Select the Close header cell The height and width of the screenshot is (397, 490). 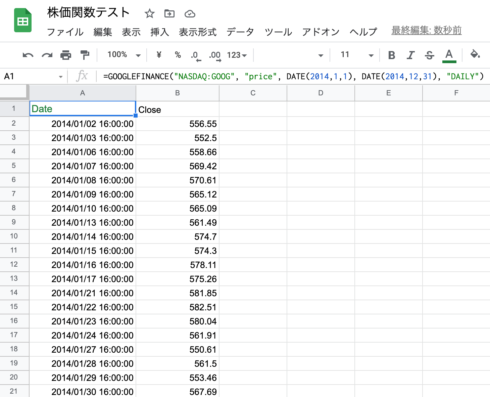[177, 109]
